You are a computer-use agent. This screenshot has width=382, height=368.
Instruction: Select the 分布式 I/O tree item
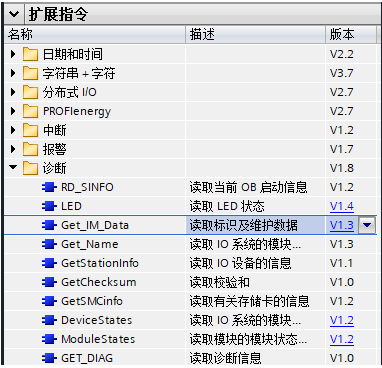[70, 92]
